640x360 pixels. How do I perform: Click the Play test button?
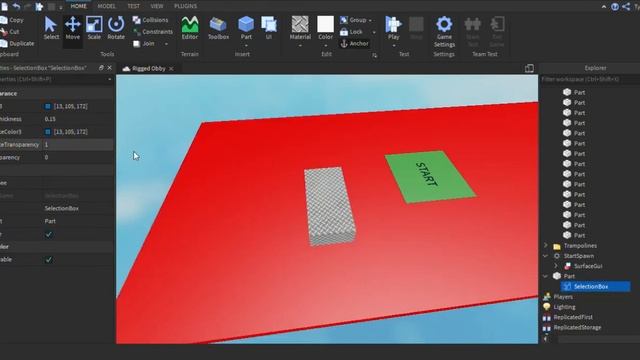point(393,28)
